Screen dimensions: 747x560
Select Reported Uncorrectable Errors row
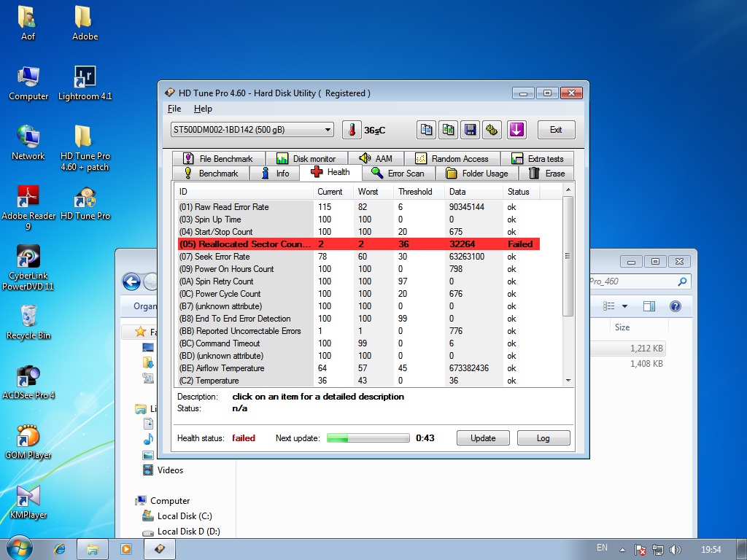pos(359,331)
